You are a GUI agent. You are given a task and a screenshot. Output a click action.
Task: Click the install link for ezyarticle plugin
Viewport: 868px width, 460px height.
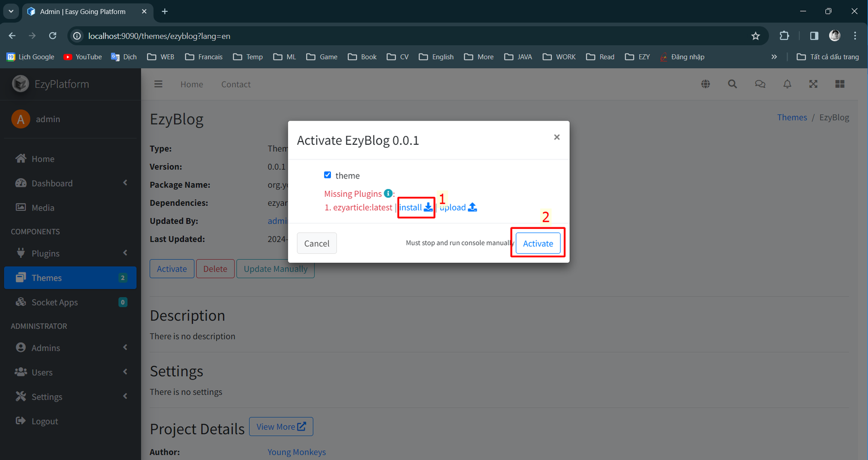tap(416, 207)
